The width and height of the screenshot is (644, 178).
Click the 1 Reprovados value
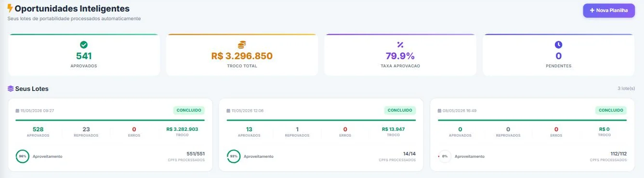(297, 129)
